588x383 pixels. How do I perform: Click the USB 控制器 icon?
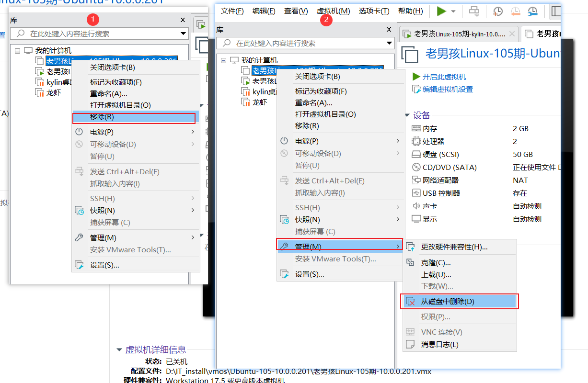point(416,193)
